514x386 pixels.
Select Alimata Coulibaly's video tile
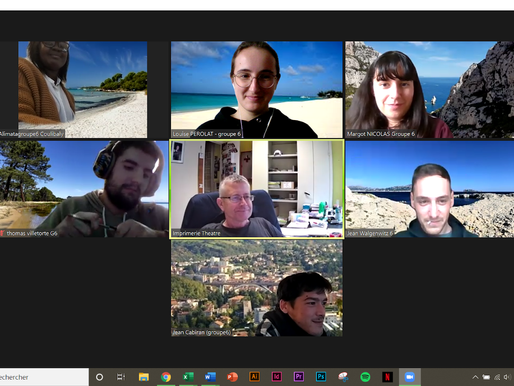click(83, 89)
